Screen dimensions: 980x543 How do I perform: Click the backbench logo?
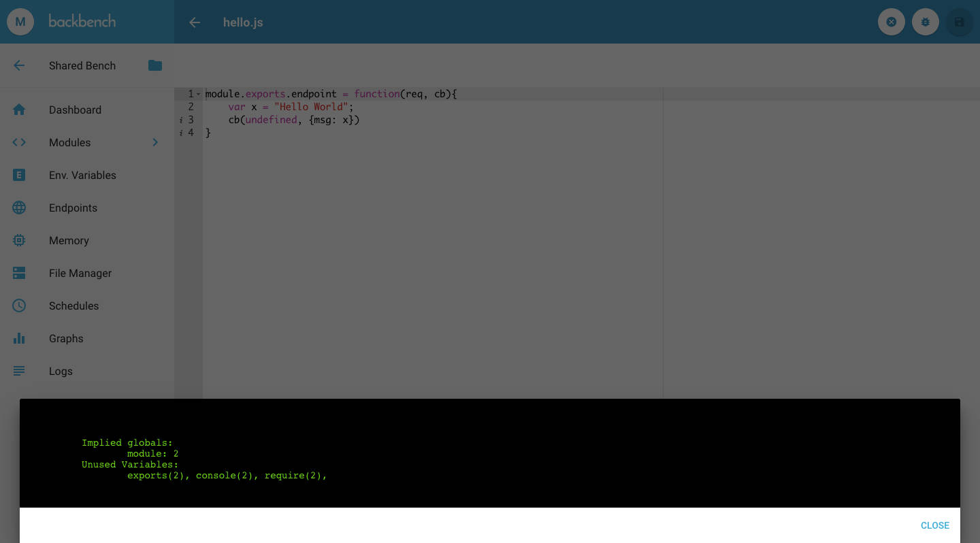(82, 22)
